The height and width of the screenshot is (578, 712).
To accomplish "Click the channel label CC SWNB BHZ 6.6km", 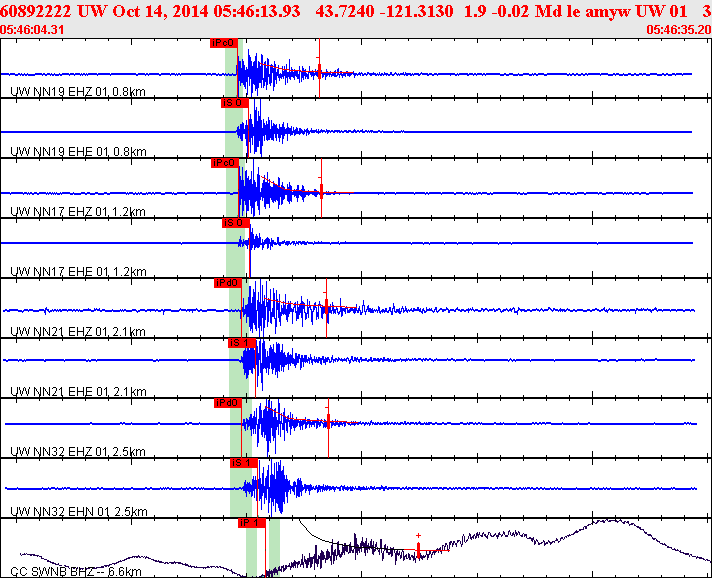I will pyautogui.click(x=76, y=572).
